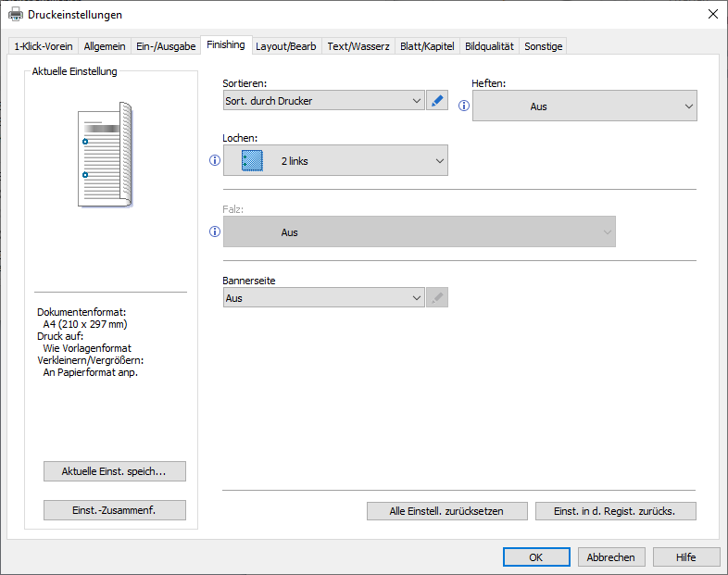Switch to the Allgemein tab

pyautogui.click(x=105, y=46)
